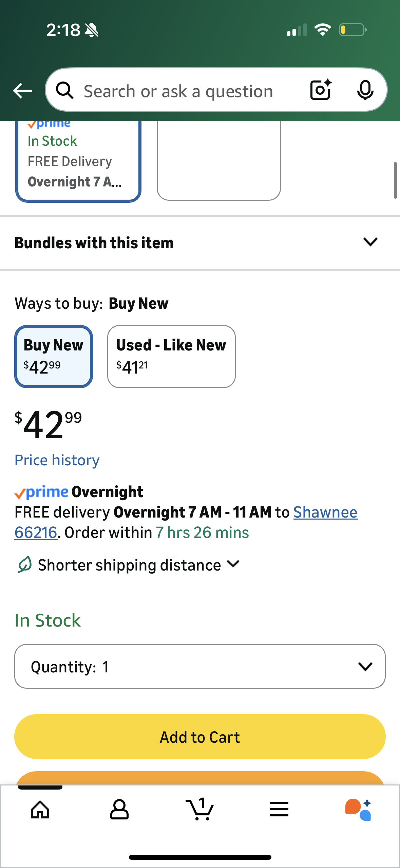This screenshot has width=400, height=868.
Task: Click the Price history link
Action: pyautogui.click(x=57, y=460)
